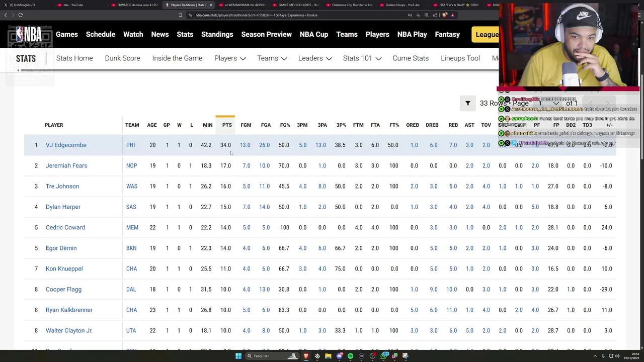Open the News section
Image resolution: width=644 pixels, height=362 pixels.
[x=160, y=34]
